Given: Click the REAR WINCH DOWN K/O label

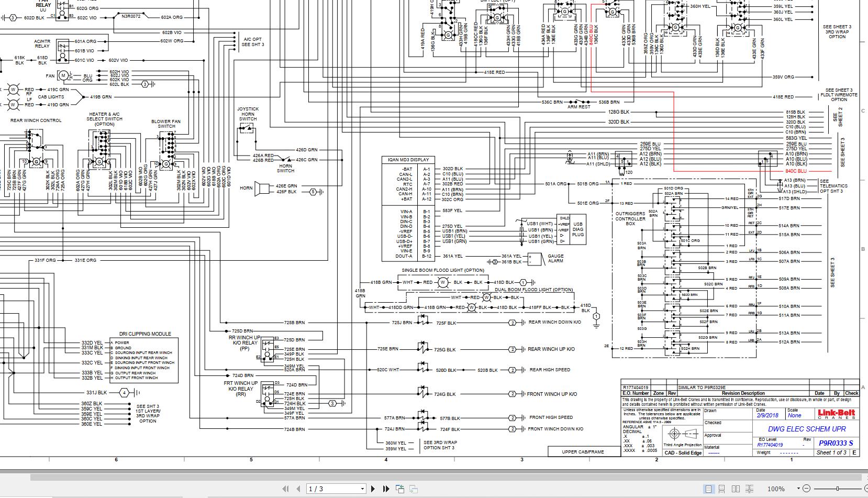Looking at the screenshot, I should [x=555, y=322].
